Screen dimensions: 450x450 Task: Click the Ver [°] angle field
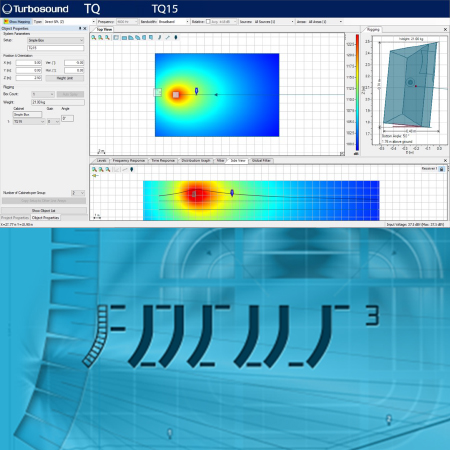click(x=74, y=63)
